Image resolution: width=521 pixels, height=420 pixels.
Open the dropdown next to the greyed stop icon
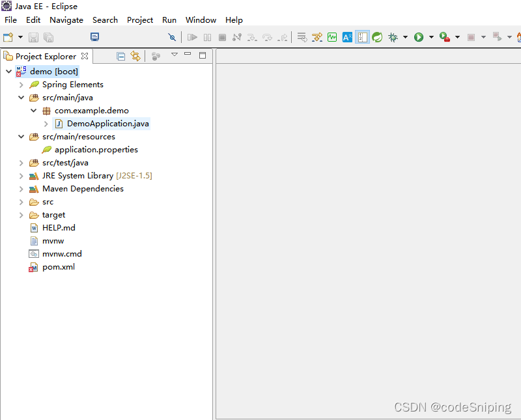pos(483,37)
